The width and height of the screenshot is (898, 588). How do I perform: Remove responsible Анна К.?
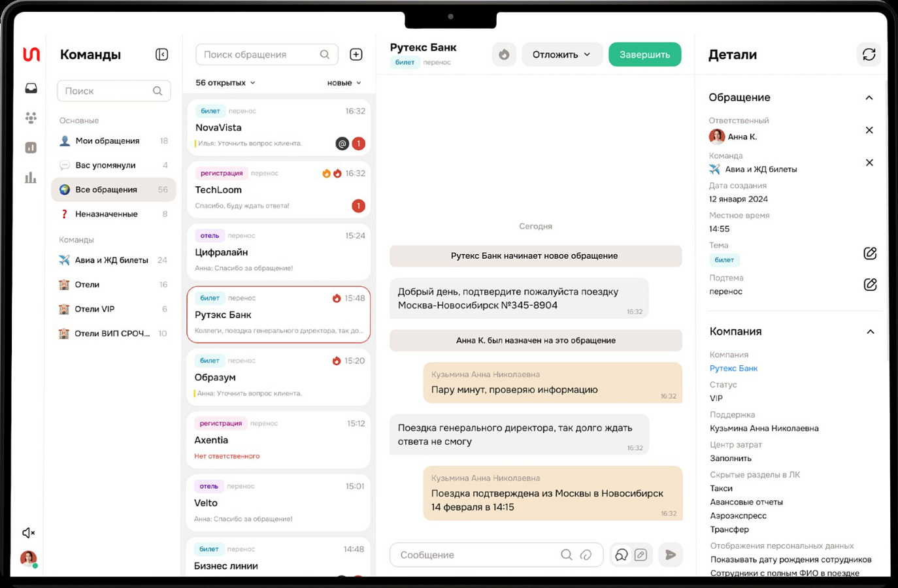click(x=869, y=130)
